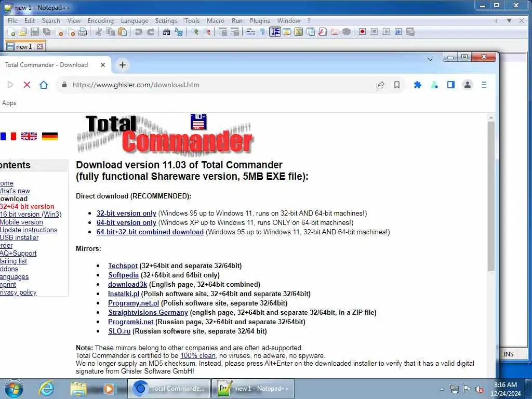Open Softpedia mirror link
Image resolution: width=532 pixels, height=399 pixels.
point(123,275)
